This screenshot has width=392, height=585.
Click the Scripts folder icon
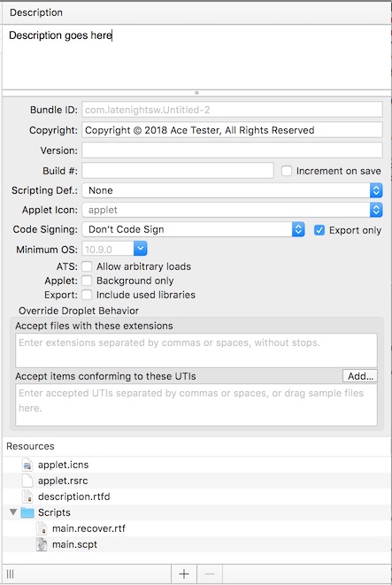[x=27, y=512]
